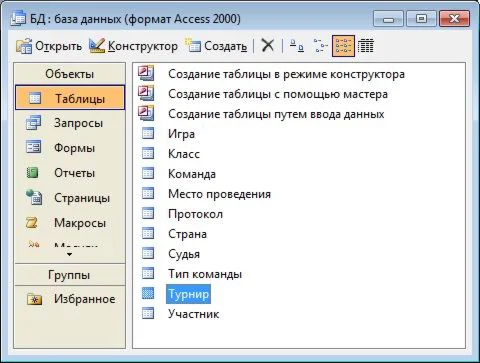
Task: Close the БД database window
Action: click(x=454, y=19)
